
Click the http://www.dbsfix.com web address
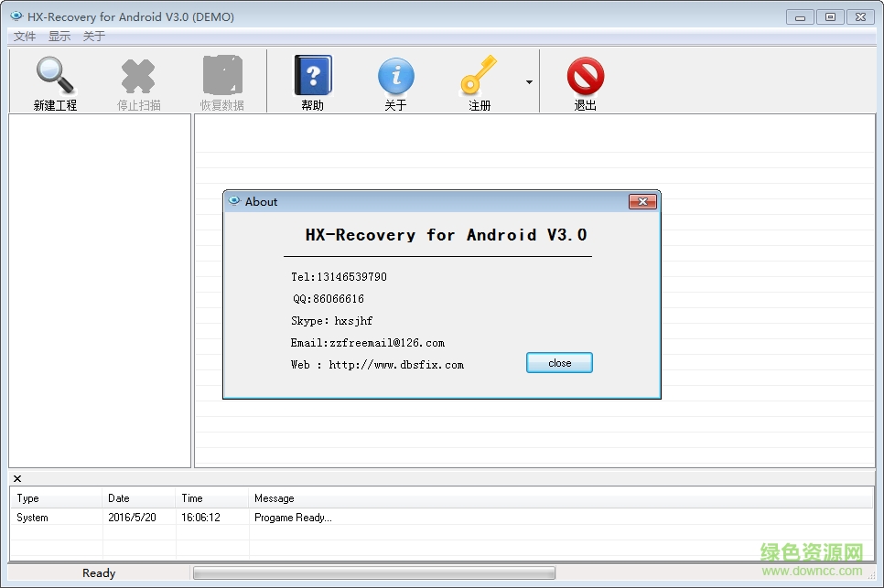(x=396, y=365)
